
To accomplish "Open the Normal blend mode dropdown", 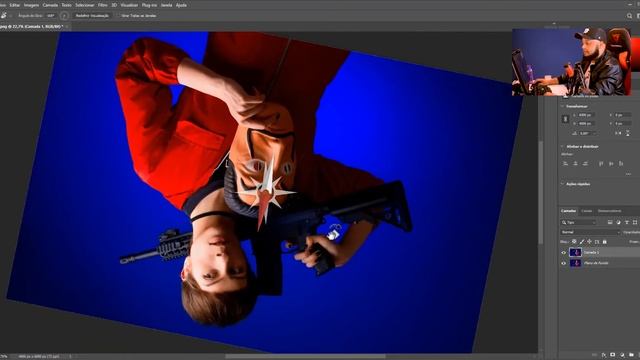I will pos(590,232).
